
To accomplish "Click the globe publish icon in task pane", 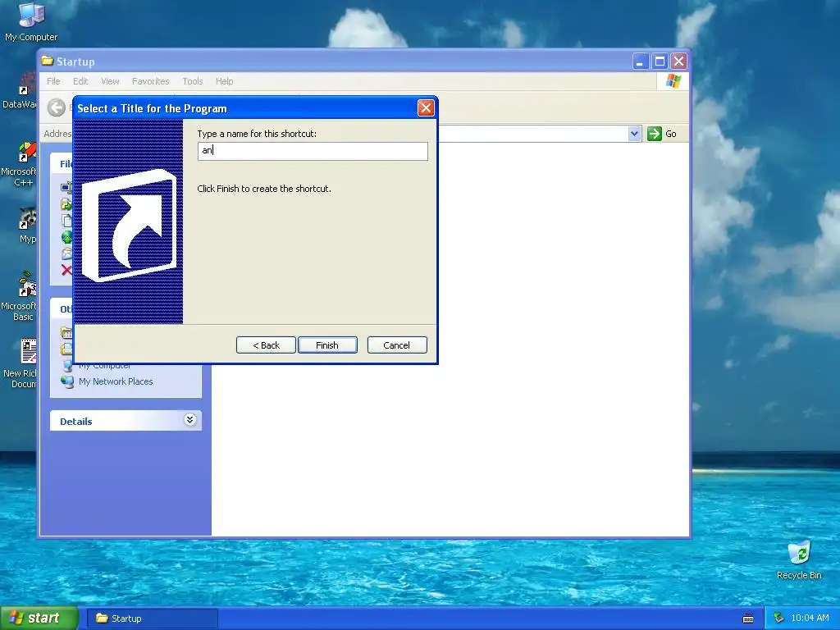I will point(66,237).
